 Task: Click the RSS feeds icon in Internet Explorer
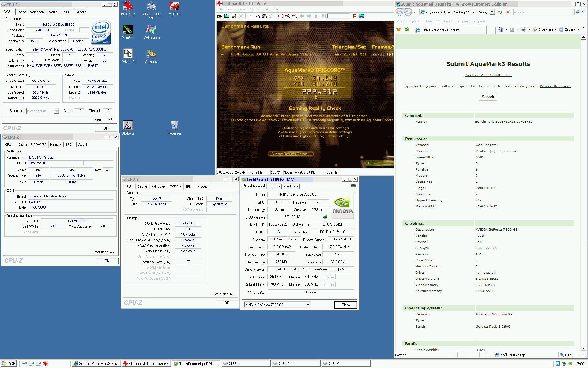click(x=512, y=29)
